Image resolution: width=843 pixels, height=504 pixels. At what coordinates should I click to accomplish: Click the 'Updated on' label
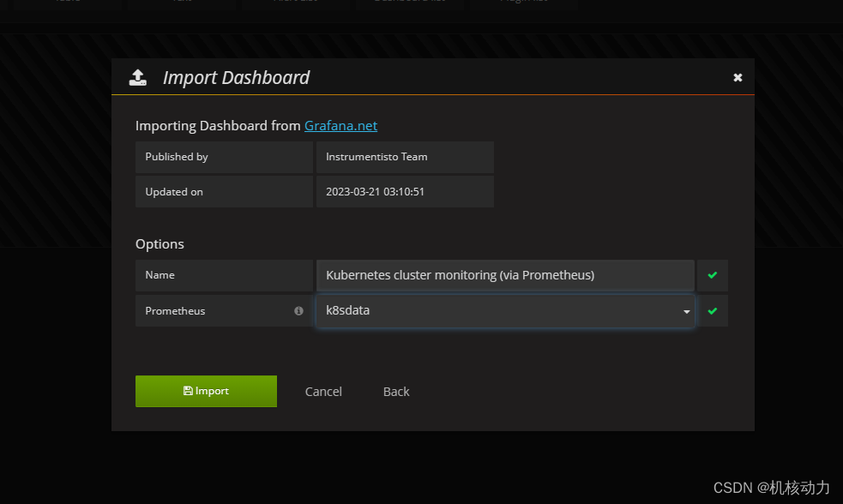point(173,192)
